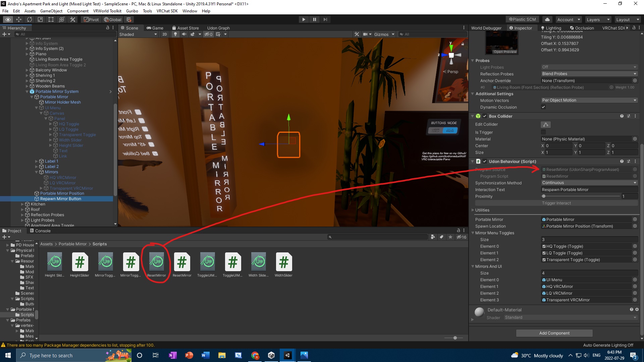Enable the Is Trigger checkbox on Box Collider
644x362 pixels.
tap(543, 132)
